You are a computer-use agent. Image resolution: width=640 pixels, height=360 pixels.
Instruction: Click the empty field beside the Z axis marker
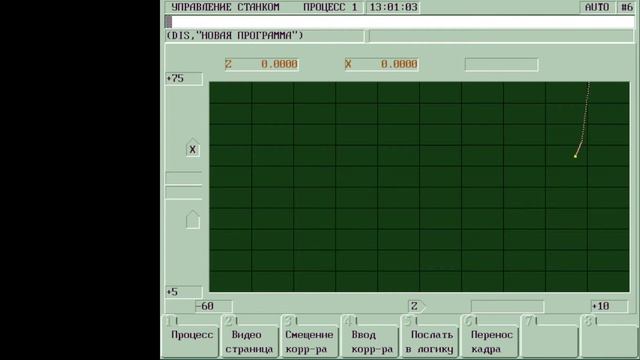pos(507,306)
